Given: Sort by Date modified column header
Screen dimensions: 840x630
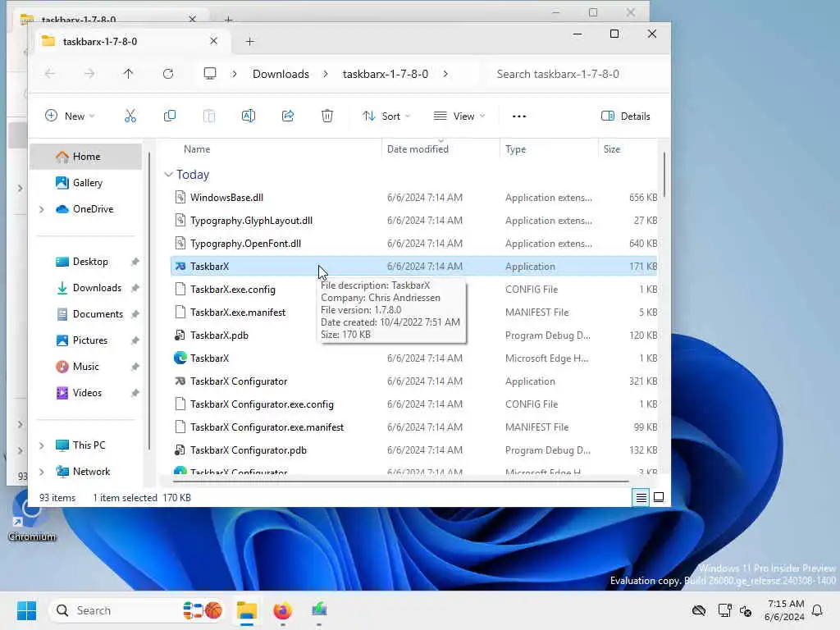Looking at the screenshot, I should 418,149.
